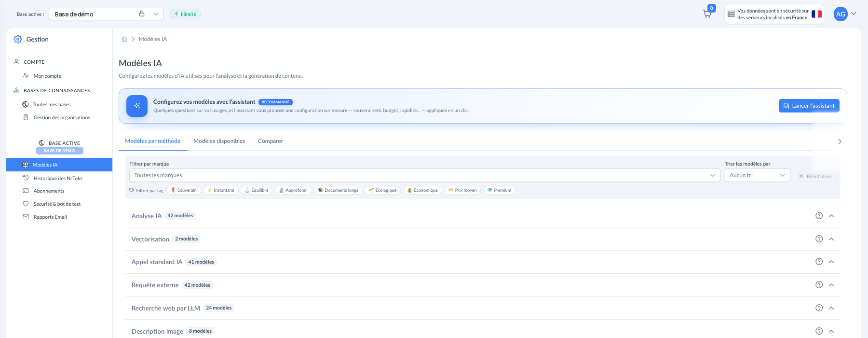Toggle the Instantané tag filter
Image resolution: width=868 pixels, height=338 pixels.
(221, 190)
